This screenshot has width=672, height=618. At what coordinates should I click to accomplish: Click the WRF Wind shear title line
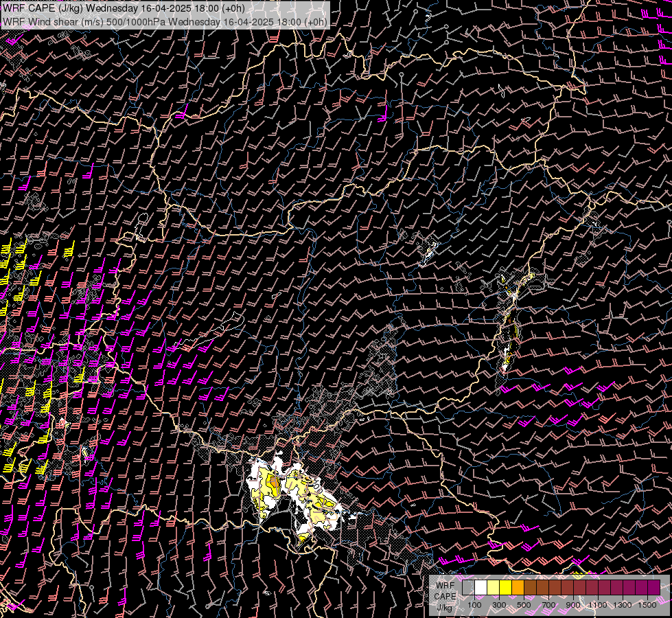(165, 22)
